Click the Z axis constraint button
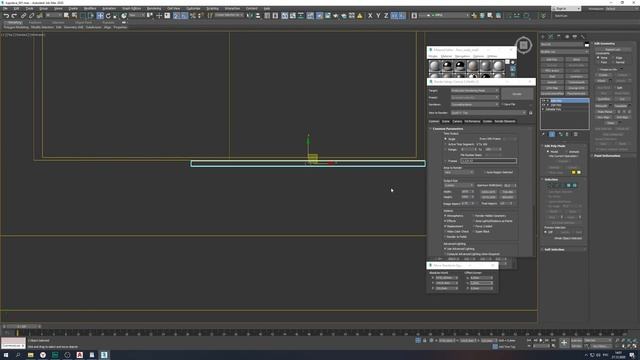This screenshot has width=640, height=360. tap(386, 16)
